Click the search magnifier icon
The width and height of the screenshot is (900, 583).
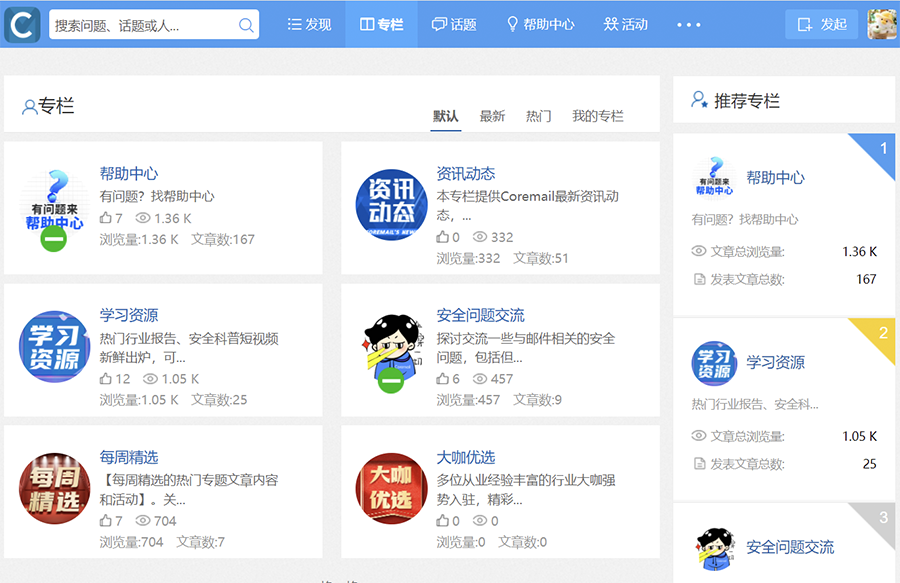(246, 25)
